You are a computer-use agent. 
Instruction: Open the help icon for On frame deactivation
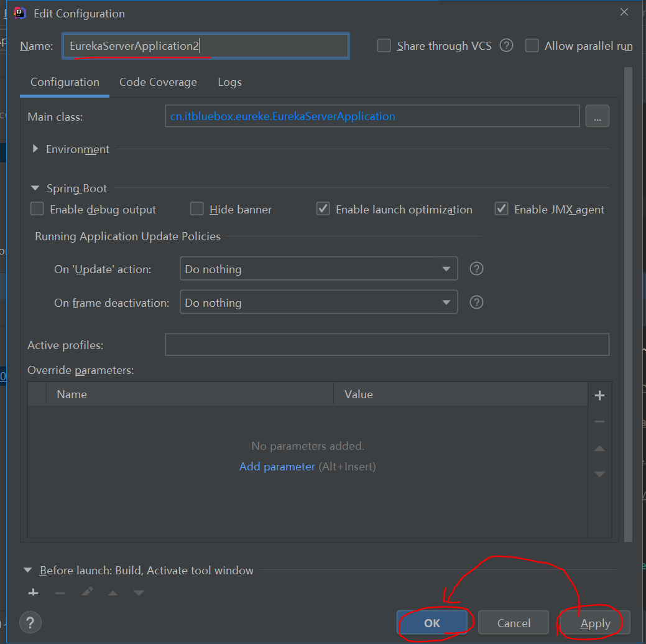tap(476, 302)
